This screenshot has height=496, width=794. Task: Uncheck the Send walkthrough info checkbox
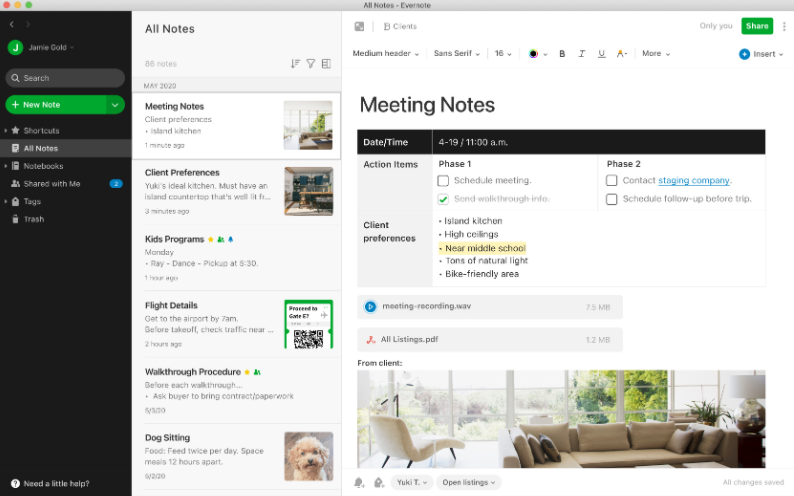(443, 199)
